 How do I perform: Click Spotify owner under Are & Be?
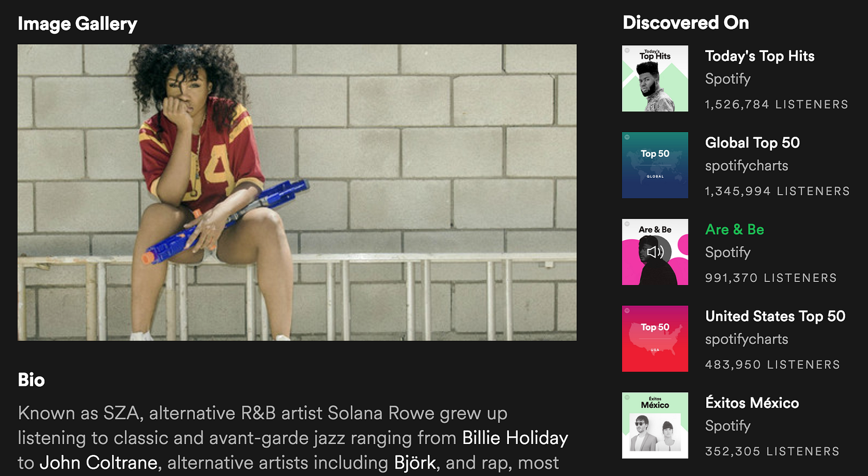coord(727,253)
